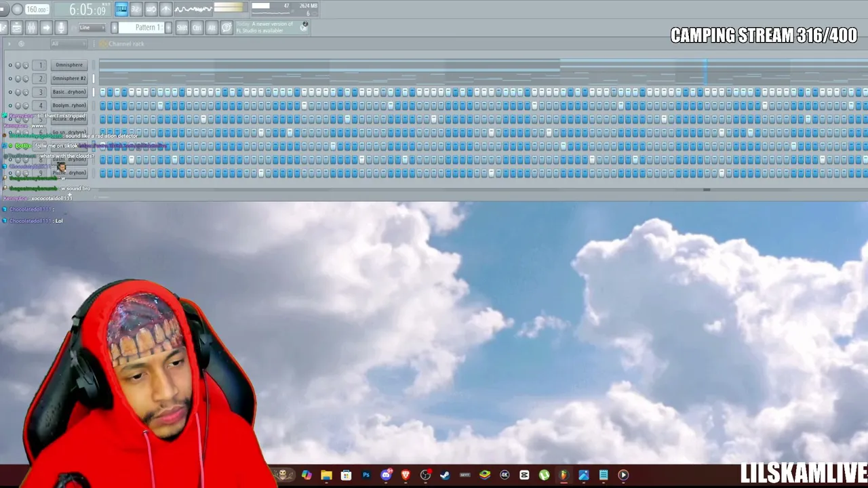Select the Basic..dryhon) channel button
Image resolution: width=868 pixels, height=488 pixels.
[69, 92]
